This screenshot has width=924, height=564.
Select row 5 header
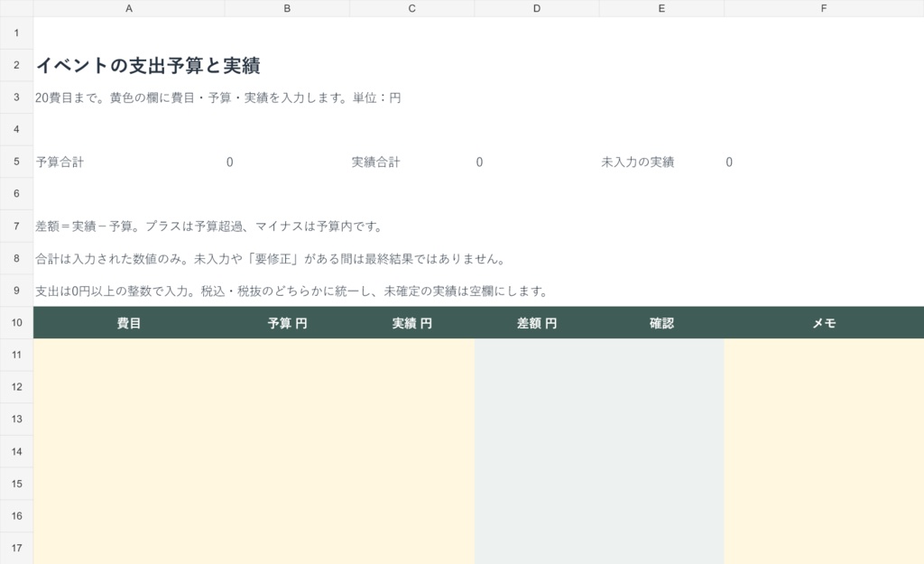[16, 162]
